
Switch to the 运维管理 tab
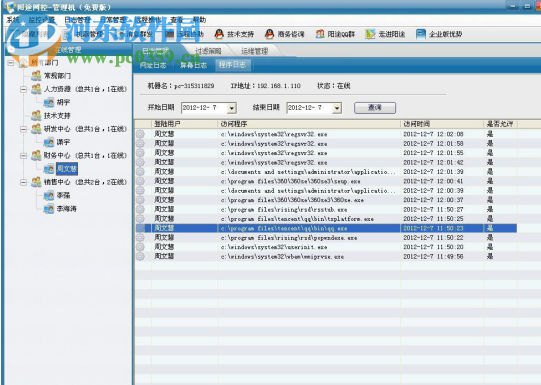255,51
